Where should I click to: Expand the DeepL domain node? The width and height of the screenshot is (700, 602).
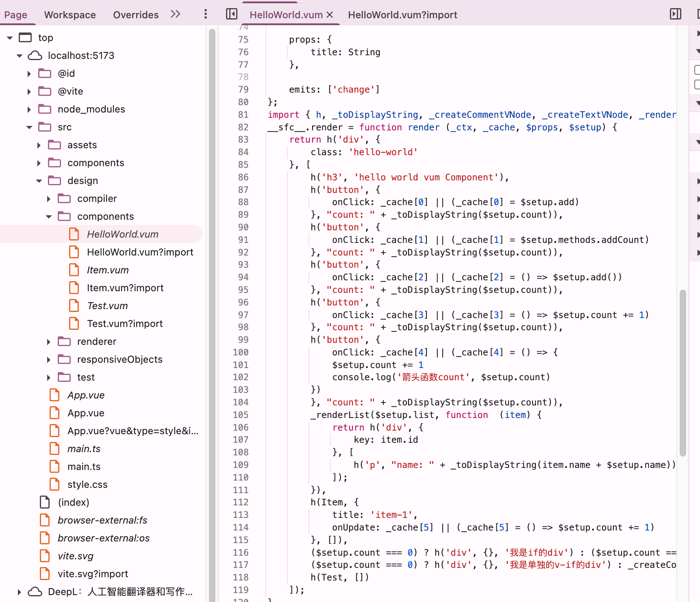pos(19,592)
